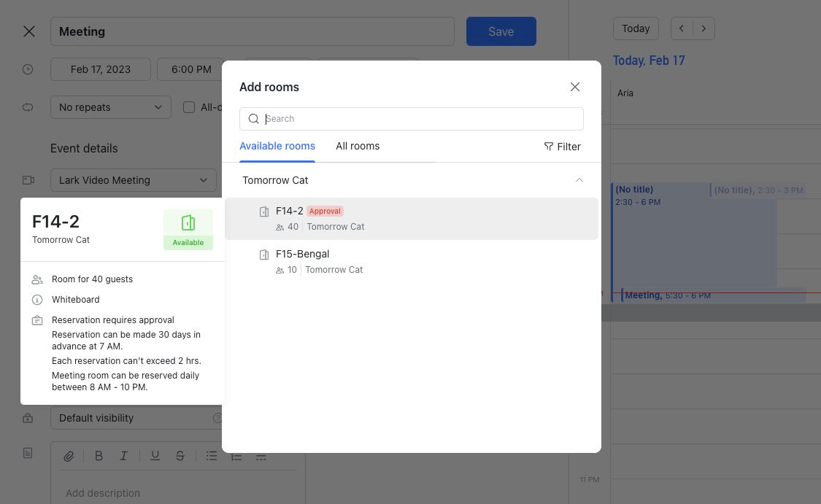This screenshot has height=504, width=821.
Task: Click the Italic formatting icon
Action: coord(123,456)
